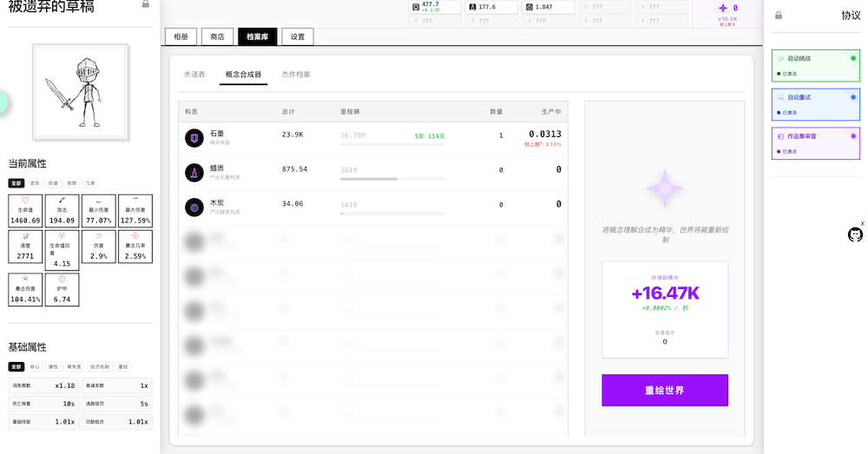This screenshot has height=454, width=868.
Task: Filter base attributes by 经济机制
Action: (x=101, y=367)
